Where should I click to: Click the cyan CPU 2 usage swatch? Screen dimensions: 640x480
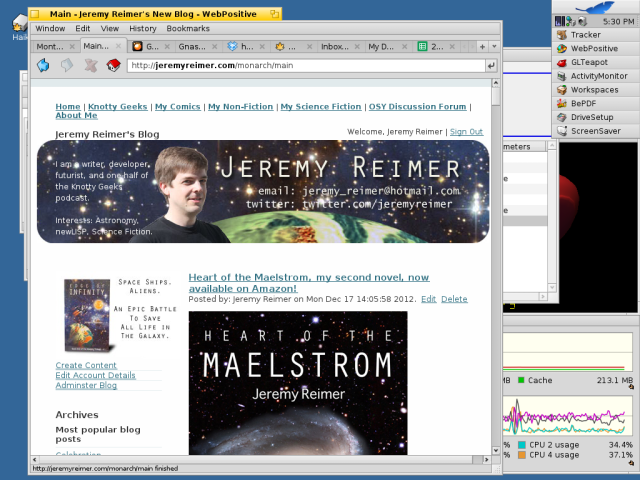click(x=521, y=445)
